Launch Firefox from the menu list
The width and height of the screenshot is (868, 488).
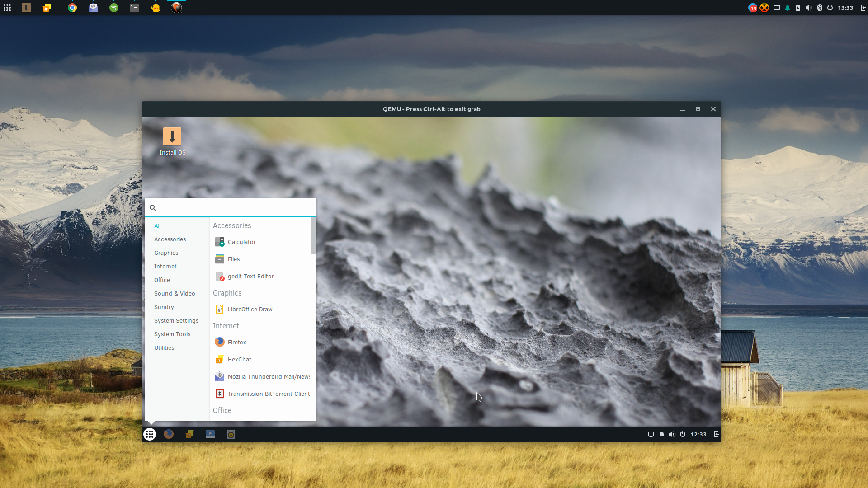pos(260,343)
